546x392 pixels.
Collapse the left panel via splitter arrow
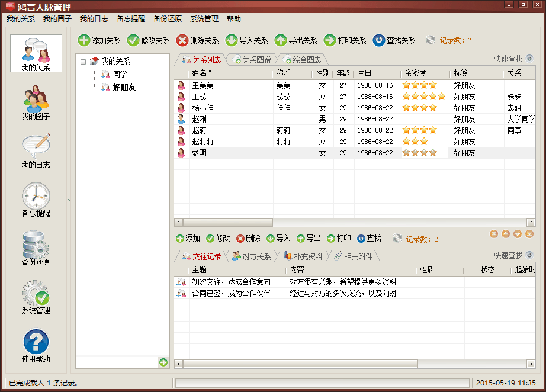69,199
